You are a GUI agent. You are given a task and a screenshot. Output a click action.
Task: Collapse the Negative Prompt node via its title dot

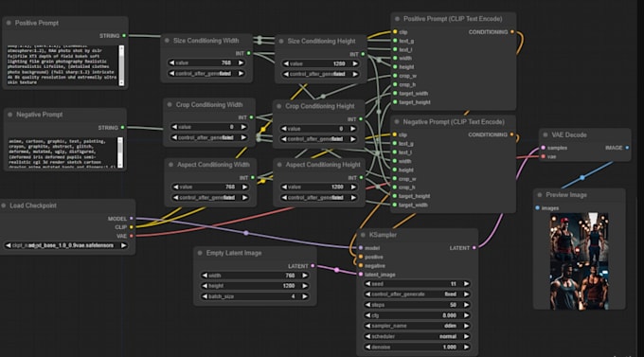[x=9, y=115]
